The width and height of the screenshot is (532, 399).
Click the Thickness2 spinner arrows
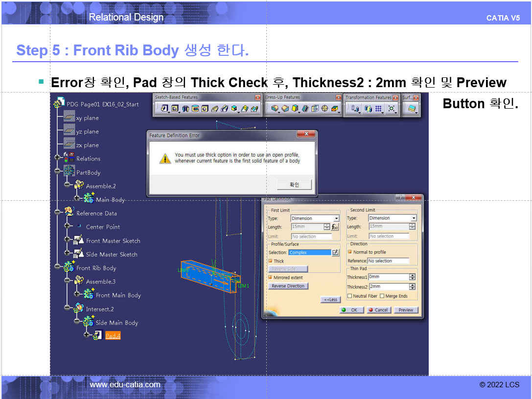point(412,287)
